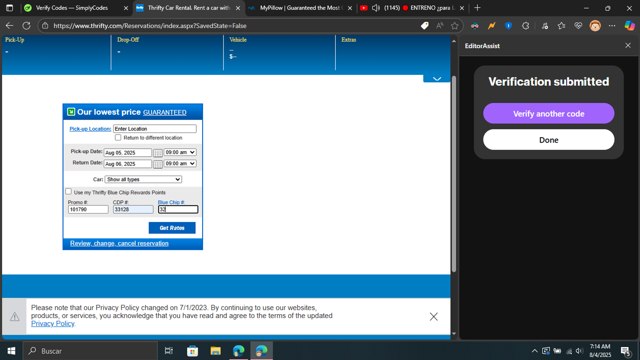
Task: Open browser settings and more menu
Action: coord(611,26)
